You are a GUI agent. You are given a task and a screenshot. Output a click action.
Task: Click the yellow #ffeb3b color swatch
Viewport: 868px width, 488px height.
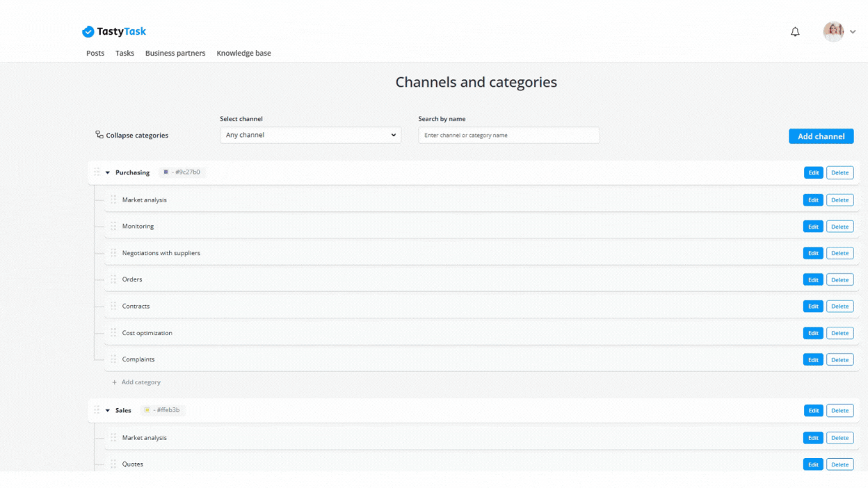pos(147,410)
